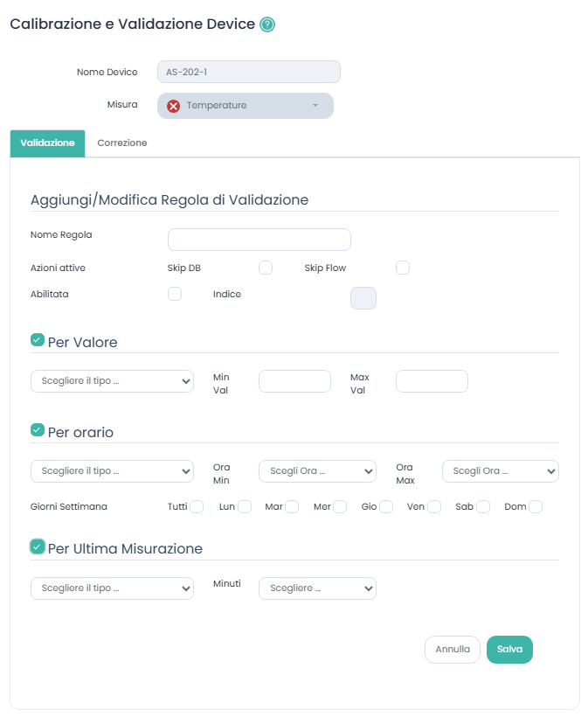Open the Ora Min time dropdown
Viewport: 588px width, 717px height.
(317, 471)
